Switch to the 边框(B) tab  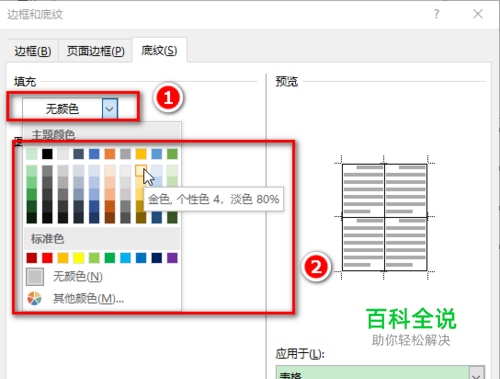[x=33, y=51]
